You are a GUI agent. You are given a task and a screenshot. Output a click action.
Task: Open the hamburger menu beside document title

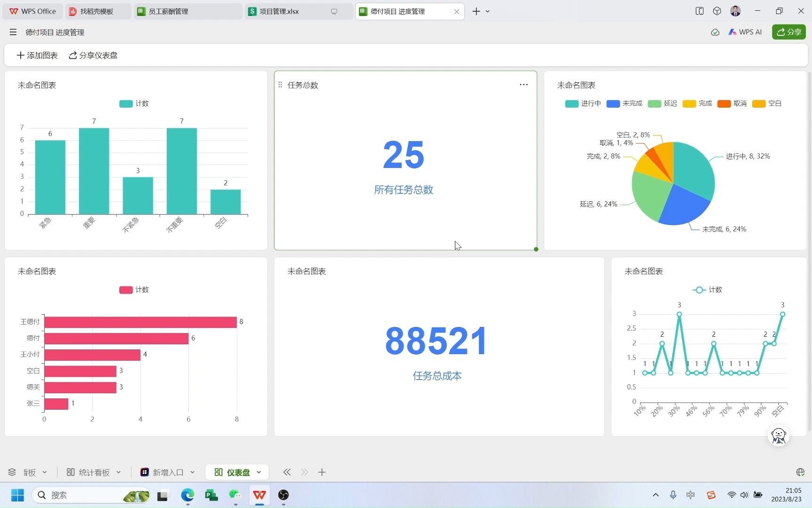click(13, 32)
